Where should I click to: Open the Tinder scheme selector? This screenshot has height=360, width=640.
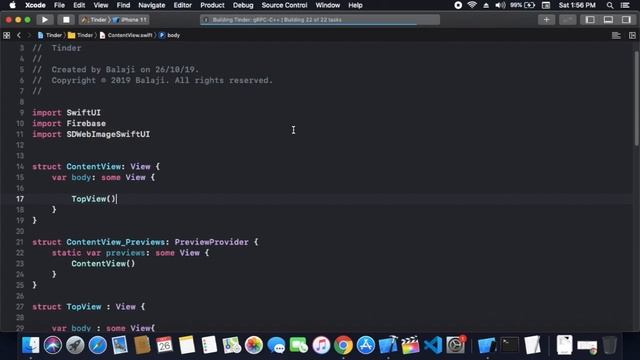point(95,20)
